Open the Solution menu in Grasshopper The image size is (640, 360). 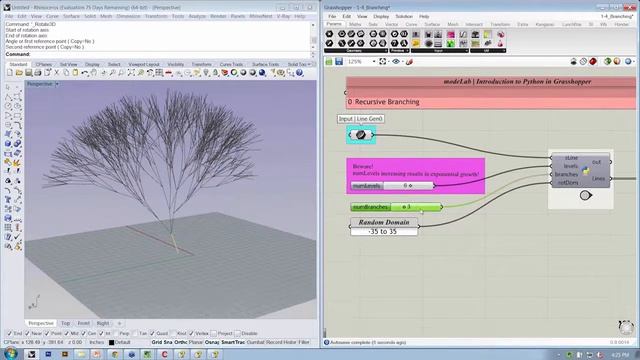pyautogui.click(x=404, y=16)
